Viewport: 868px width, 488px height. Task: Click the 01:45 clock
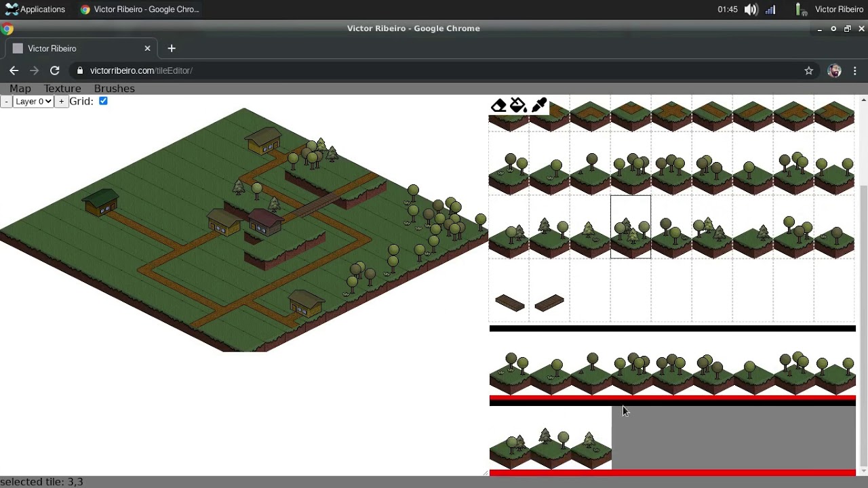point(728,9)
